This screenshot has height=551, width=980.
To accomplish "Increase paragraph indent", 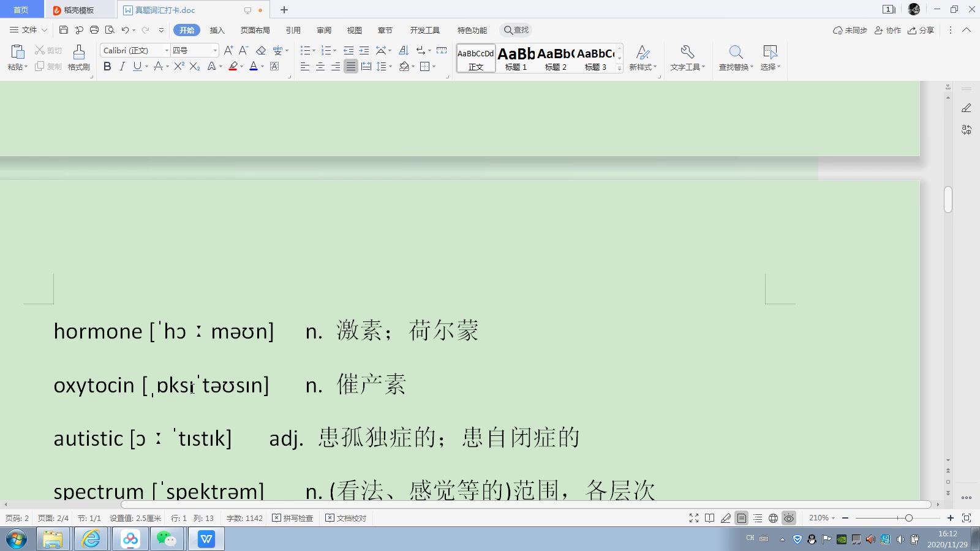I will point(364,50).
